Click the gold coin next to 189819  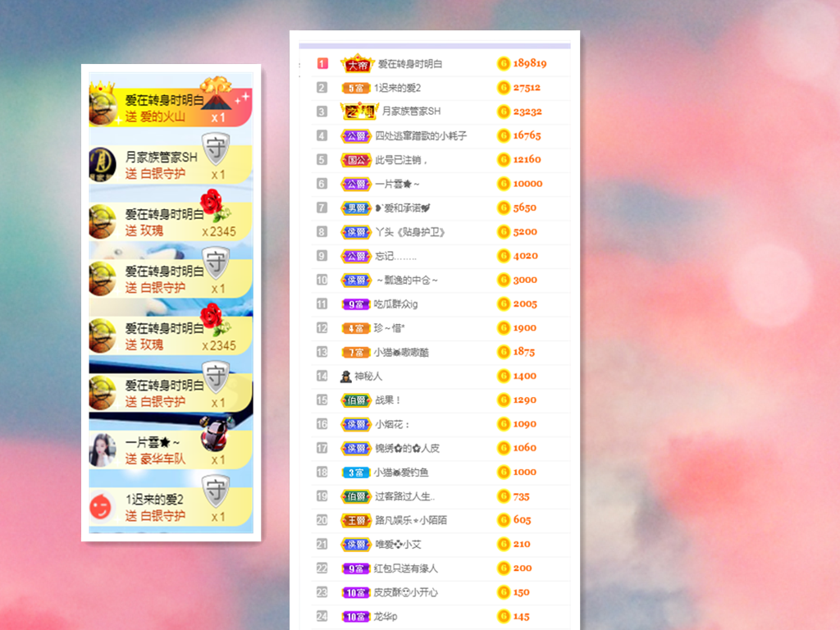click(x=504, y=64)
